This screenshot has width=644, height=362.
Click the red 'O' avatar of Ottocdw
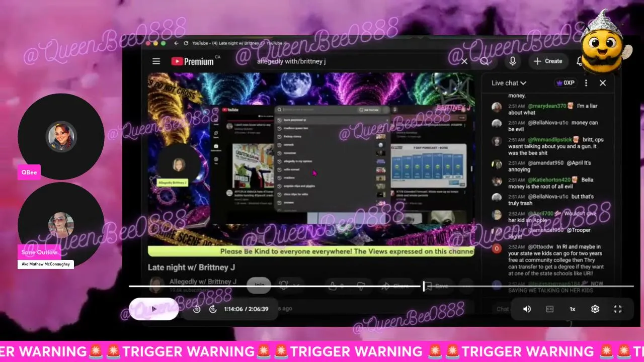point(497,248)
